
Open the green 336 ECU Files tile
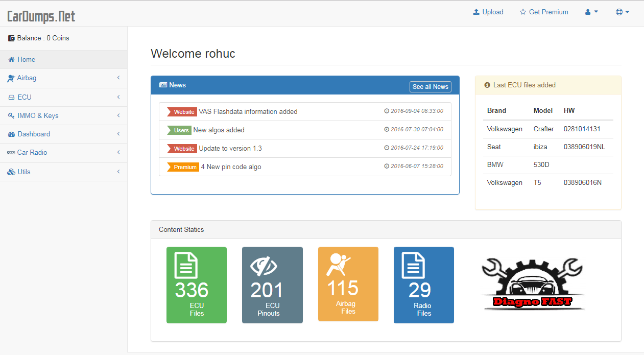click(197, 285)
